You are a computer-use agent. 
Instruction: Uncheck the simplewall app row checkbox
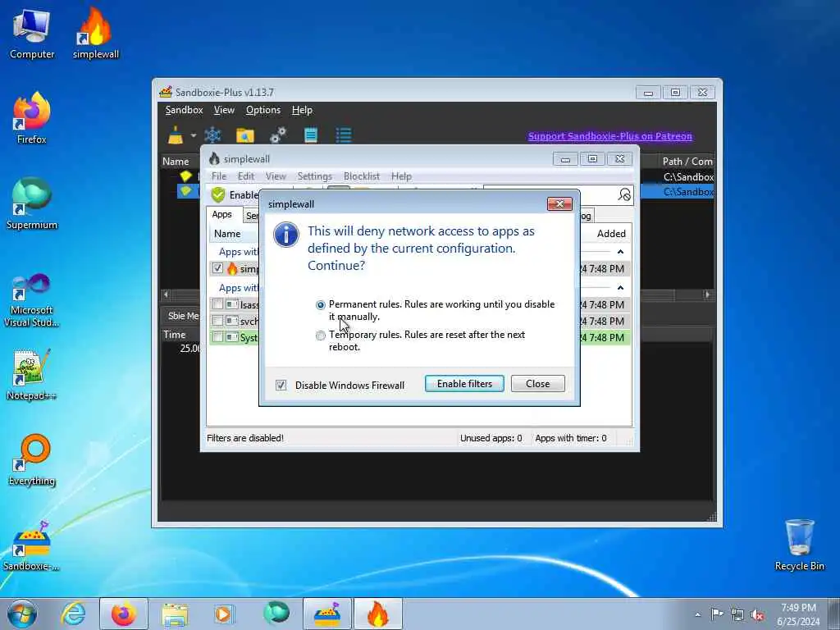click(217, 268)
